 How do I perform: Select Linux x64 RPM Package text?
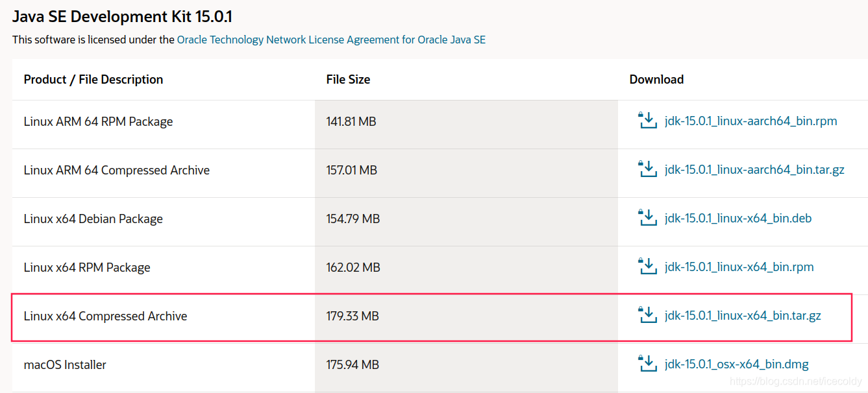87,267
